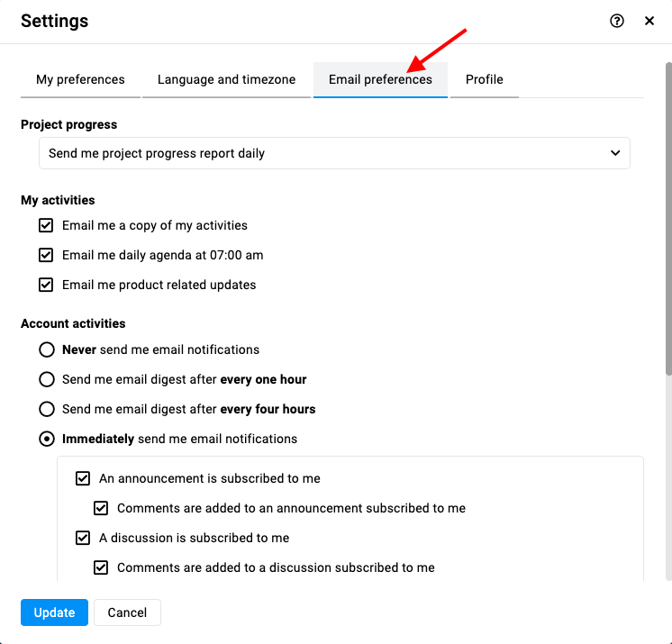Uncheck Email me a copy of my activities
The width and height of the screenshot is (672, 644).
(x=46, y=225)
